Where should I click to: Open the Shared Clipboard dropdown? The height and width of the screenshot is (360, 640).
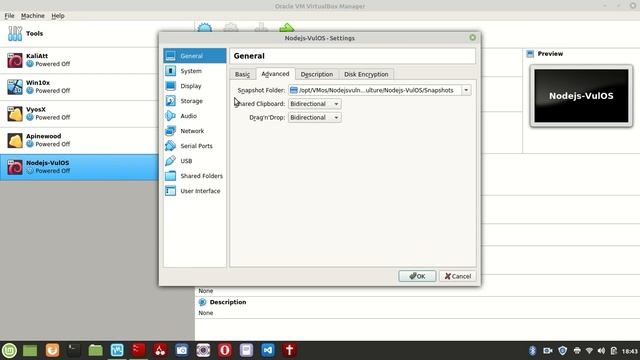(315, 104)
